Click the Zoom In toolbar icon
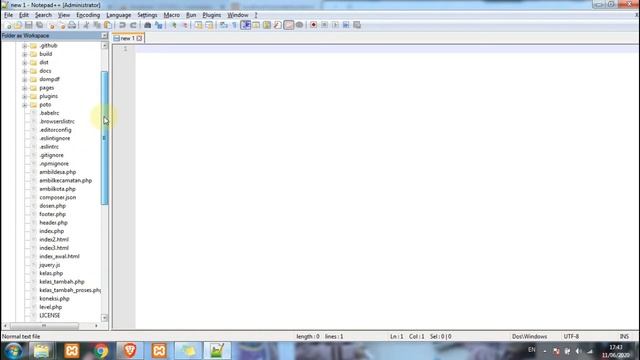The height and width of the screenshot is (360, 640). [174, 25]
